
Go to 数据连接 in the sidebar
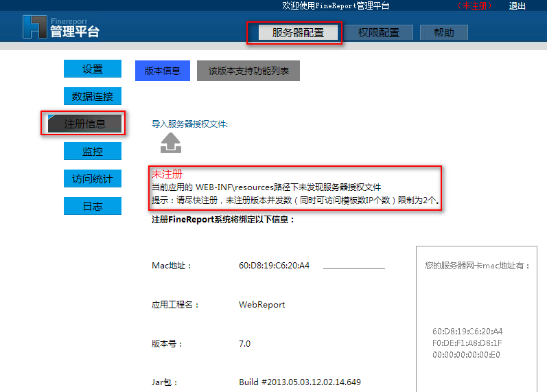pos(93,96)
